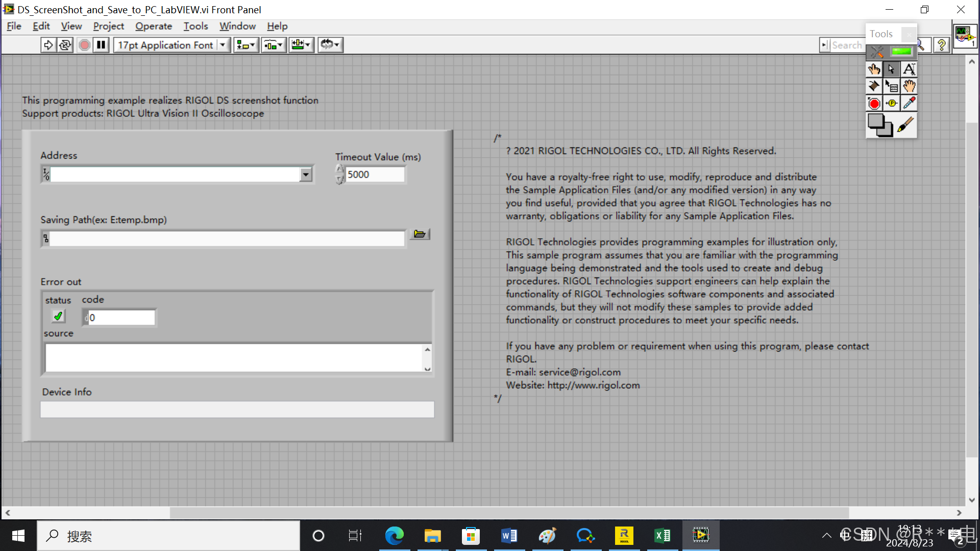Open the Operate menu
Viewport: 980px width, 551px height.
(153, 26)
